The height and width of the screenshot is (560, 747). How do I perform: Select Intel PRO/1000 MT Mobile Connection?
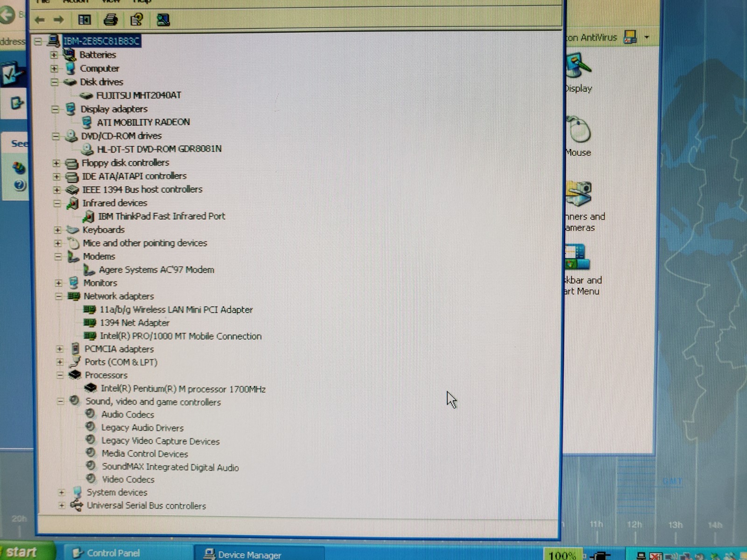(181, 336)
